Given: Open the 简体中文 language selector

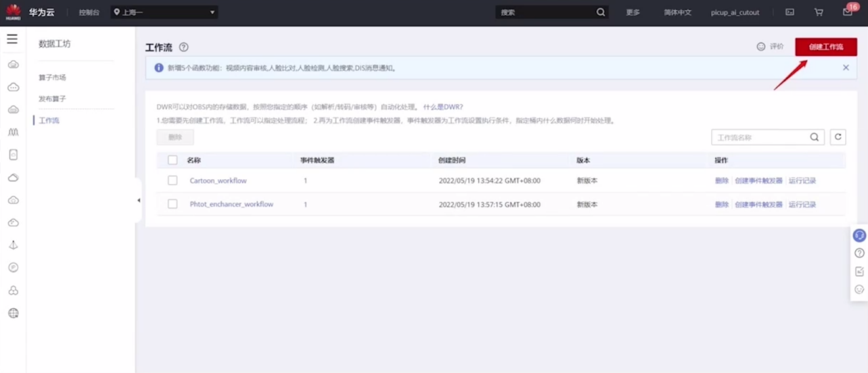Looking at the screenshot, I should [677, 12].
